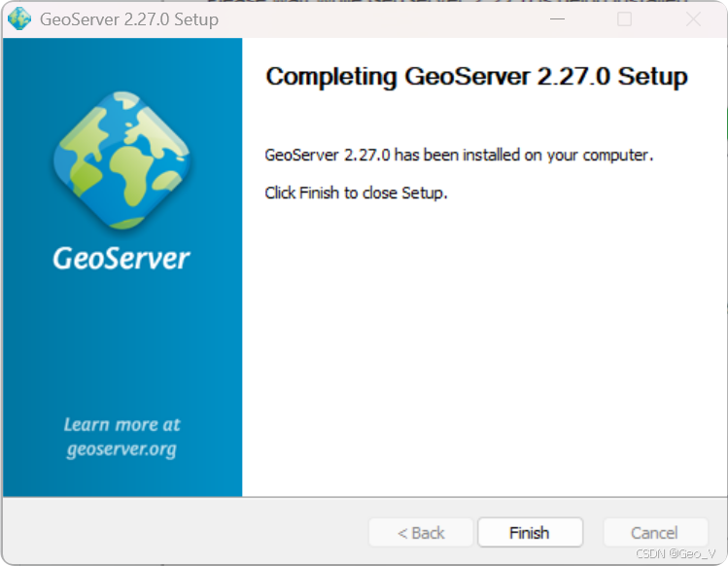Click the 'Completing GeoServer 2.27.0 Setup' heading

click(476, 76)
